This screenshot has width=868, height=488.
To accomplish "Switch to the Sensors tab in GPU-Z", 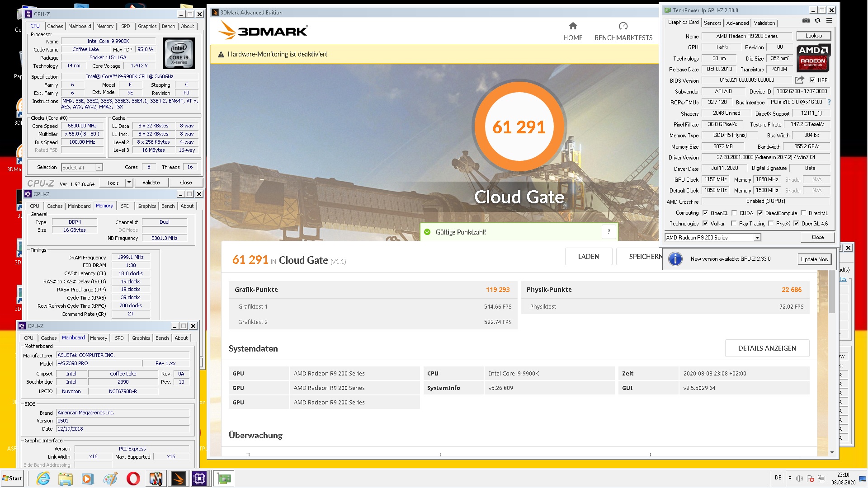I will pos(712,23).
